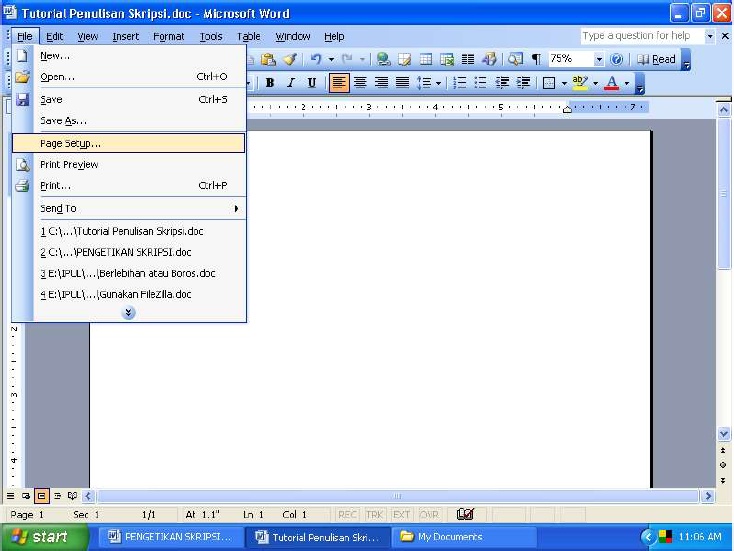Viewport: 734px width, 551px height.
Task: Click the Undo arrow icon
Action: pyautogui.click(x=316, y=59)
